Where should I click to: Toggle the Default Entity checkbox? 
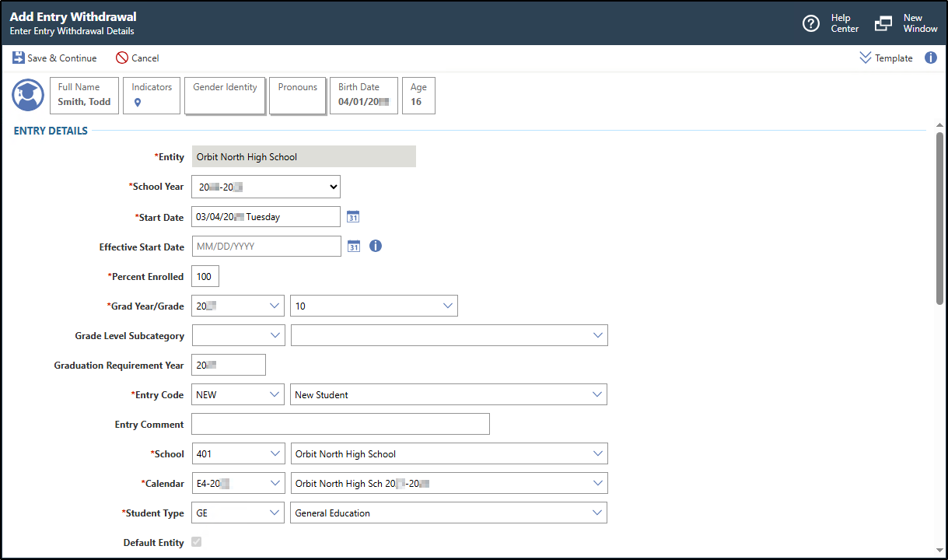coord(197,542)
